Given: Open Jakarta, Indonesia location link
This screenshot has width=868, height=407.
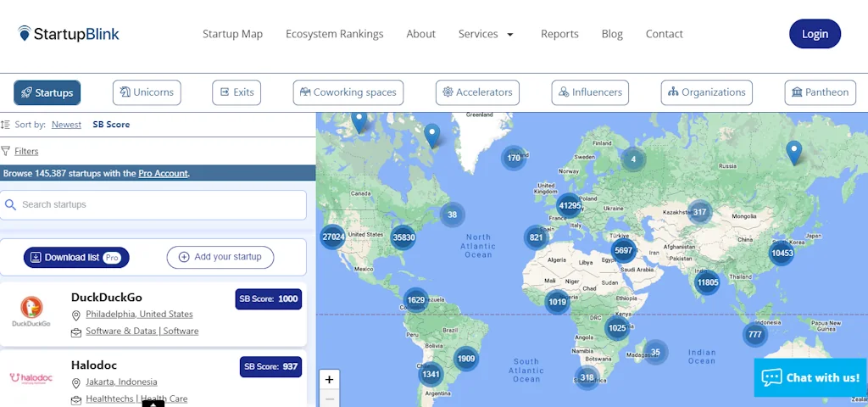Looking at the screenshot, I should [121, 382].
